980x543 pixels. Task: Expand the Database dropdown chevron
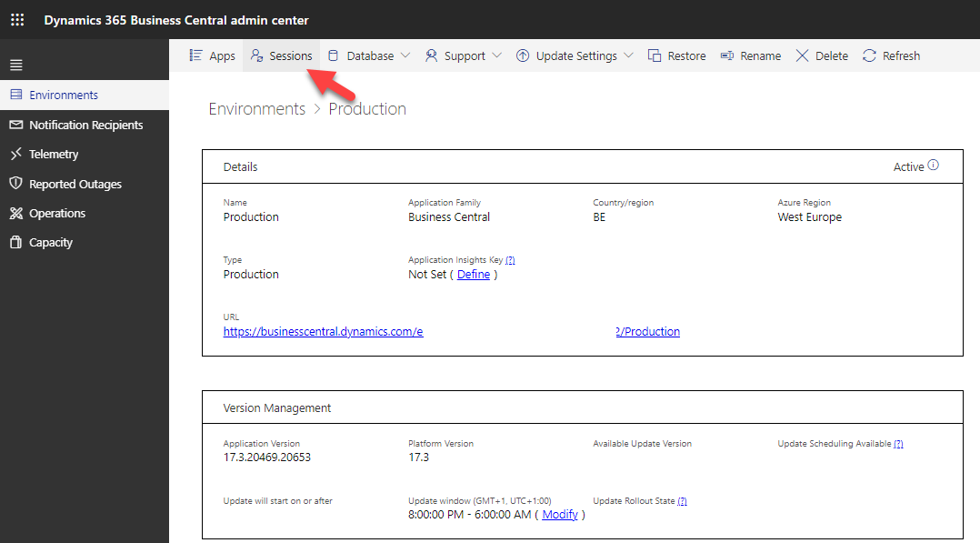pos(405,55)
